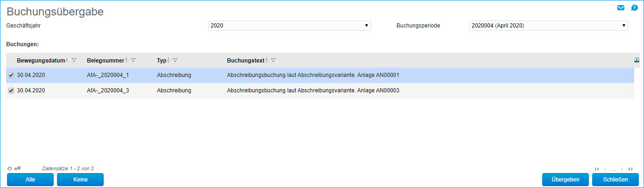Uncheck the AfA-_2020004_1 booking checkbox
644x188 pixels.
[x=11, y=75]
